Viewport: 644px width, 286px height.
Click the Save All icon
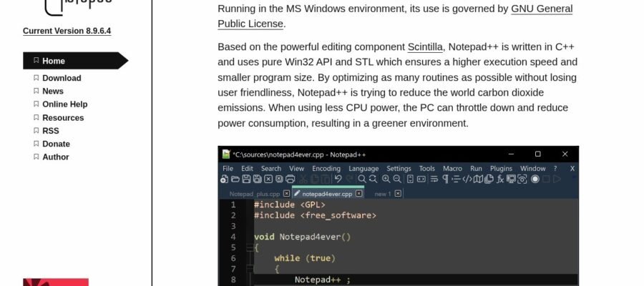257,179
